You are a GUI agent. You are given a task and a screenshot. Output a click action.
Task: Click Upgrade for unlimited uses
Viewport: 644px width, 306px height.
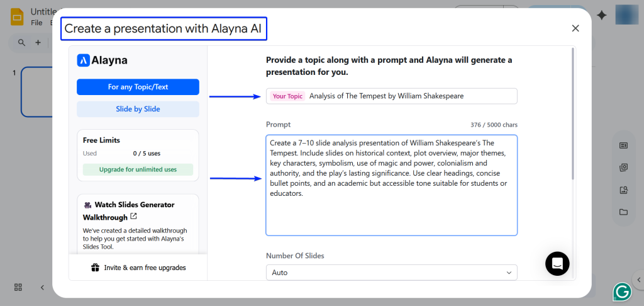click(x=138, y=169)
